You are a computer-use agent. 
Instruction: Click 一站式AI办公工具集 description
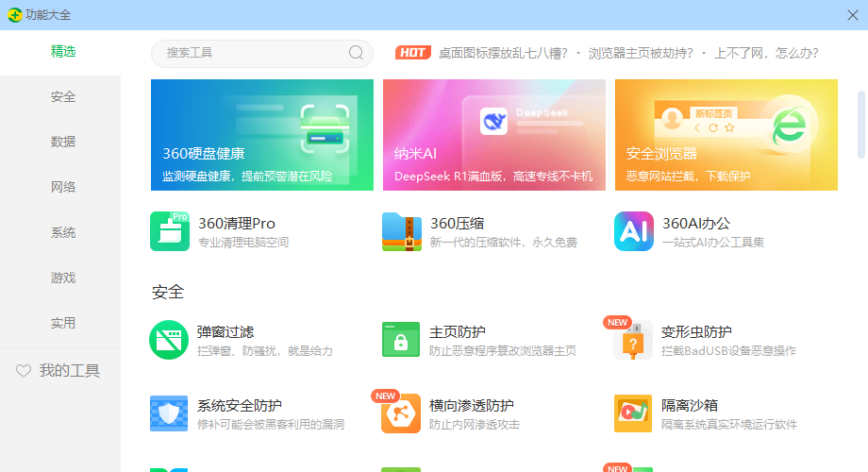click(x=713, y=243)
